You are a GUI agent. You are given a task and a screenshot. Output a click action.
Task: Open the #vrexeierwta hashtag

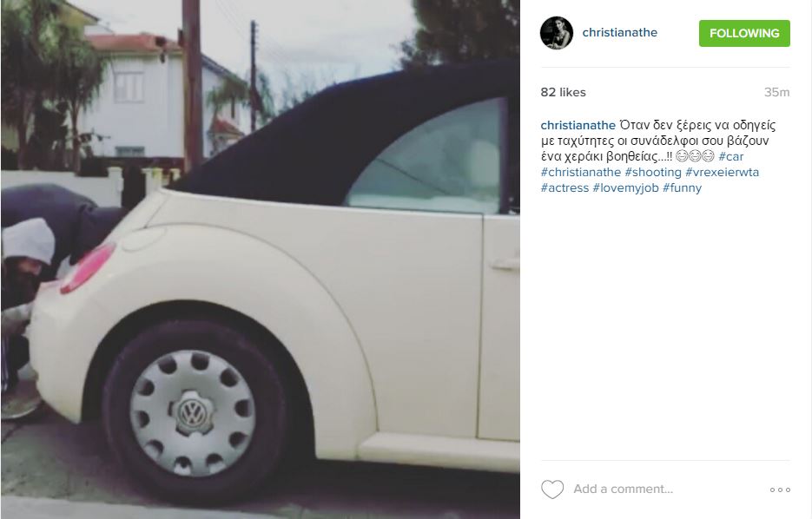[x=722, y=172]
